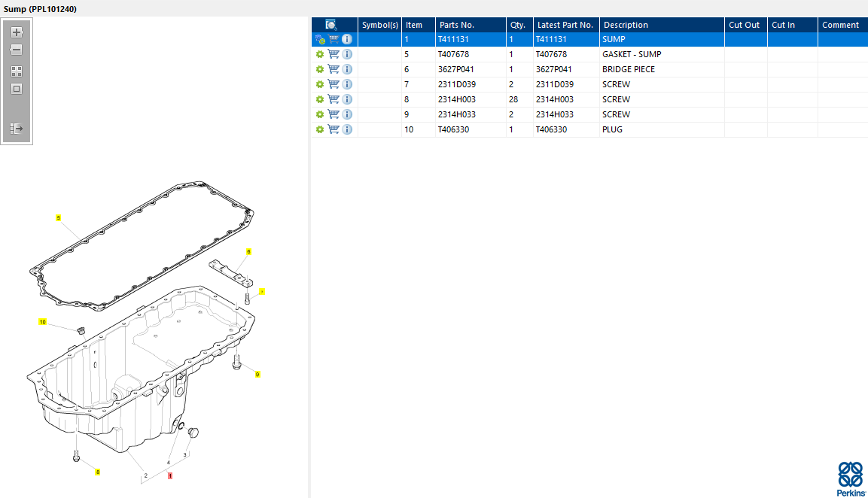The image size is (868, 498).
Task: Zoom out of the sump diagram
Action: click(17, 50)
